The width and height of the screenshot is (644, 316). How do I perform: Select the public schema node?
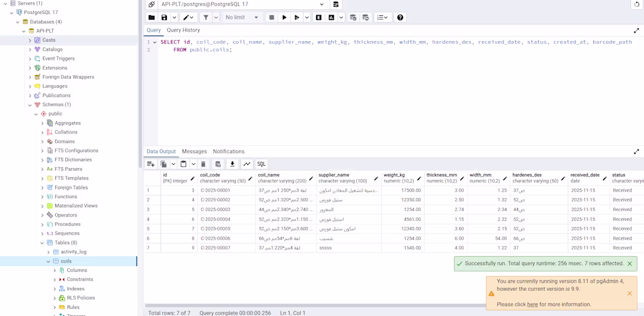(56, 114)
